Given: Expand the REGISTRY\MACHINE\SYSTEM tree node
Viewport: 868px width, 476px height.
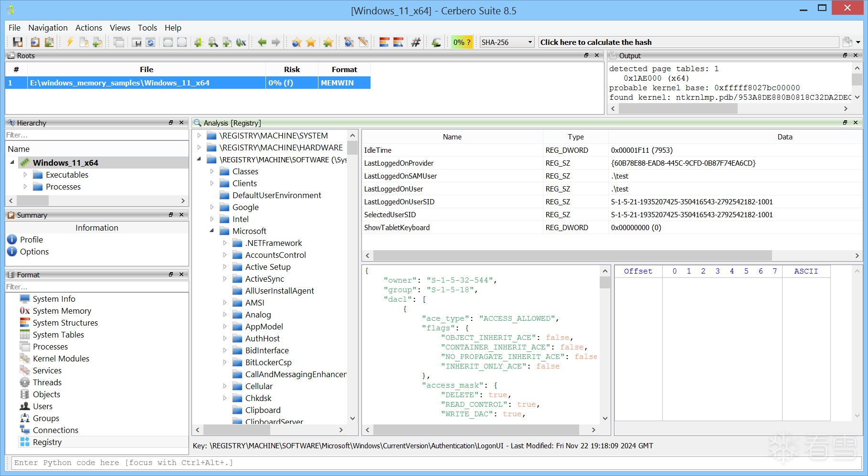Looking at the screenshot, I should pyautogui.click(x=199, y=136).
